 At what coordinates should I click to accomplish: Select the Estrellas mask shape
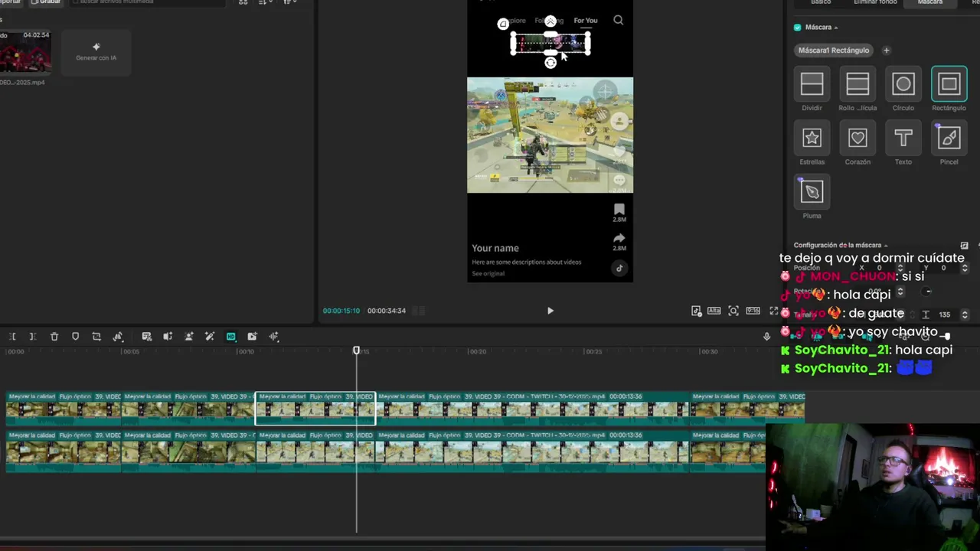(812, 138)
